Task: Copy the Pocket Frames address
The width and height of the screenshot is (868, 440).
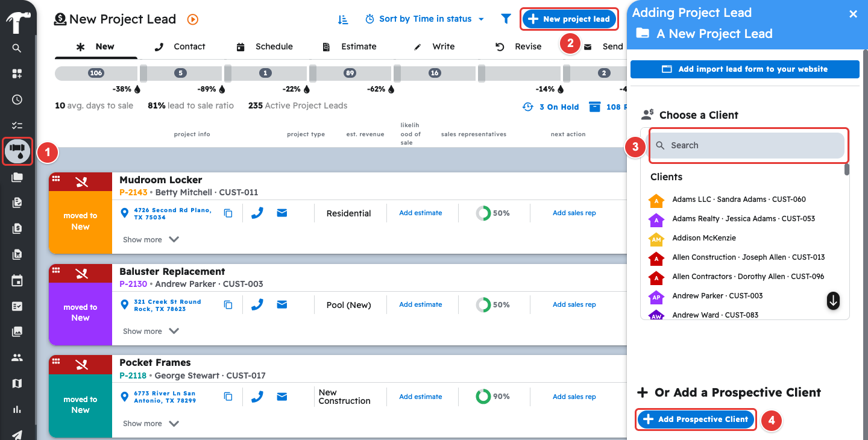Action: [228, 397]
